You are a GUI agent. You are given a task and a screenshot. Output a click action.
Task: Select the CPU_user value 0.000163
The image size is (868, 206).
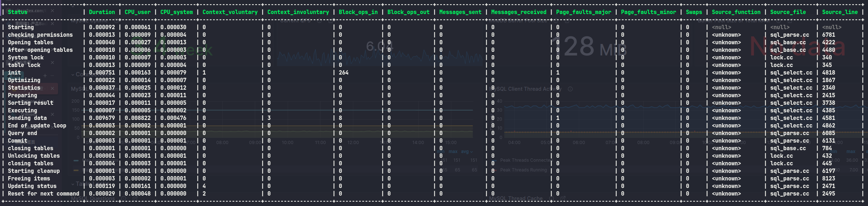click(137, 72)
